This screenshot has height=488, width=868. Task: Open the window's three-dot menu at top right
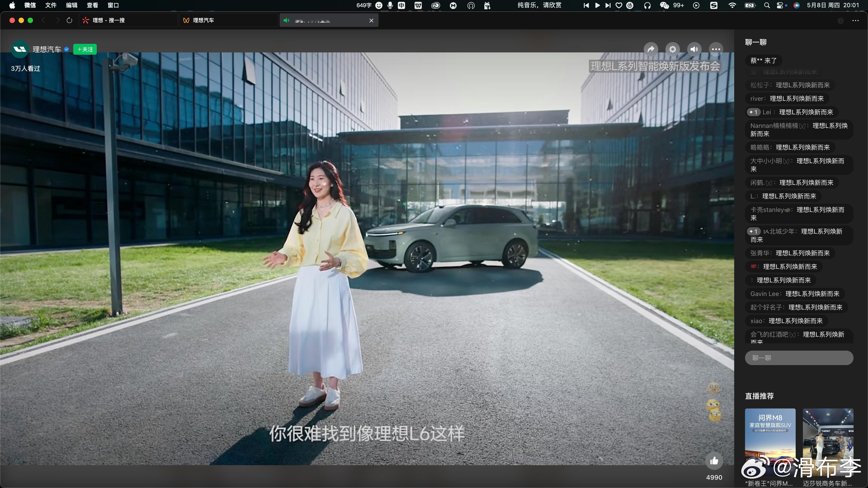856,21
